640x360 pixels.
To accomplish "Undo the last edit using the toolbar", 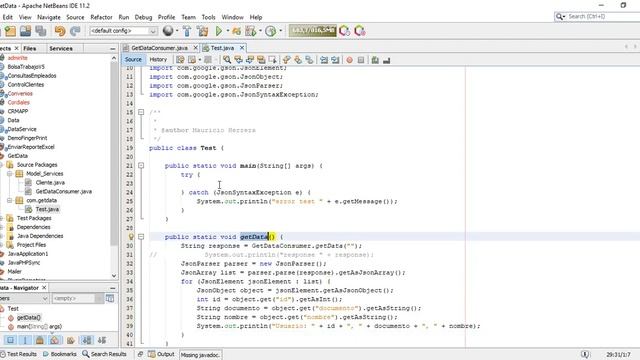I will pyautogui.click(x=60, y=31).
